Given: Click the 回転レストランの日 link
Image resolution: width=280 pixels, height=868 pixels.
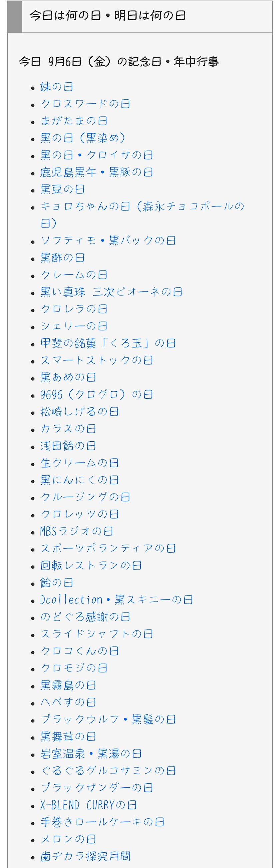Looking at the screenshot, I should 91,566.
